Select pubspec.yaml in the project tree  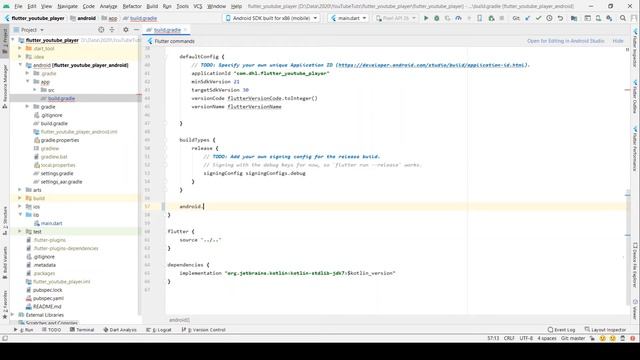pos(44,298)
